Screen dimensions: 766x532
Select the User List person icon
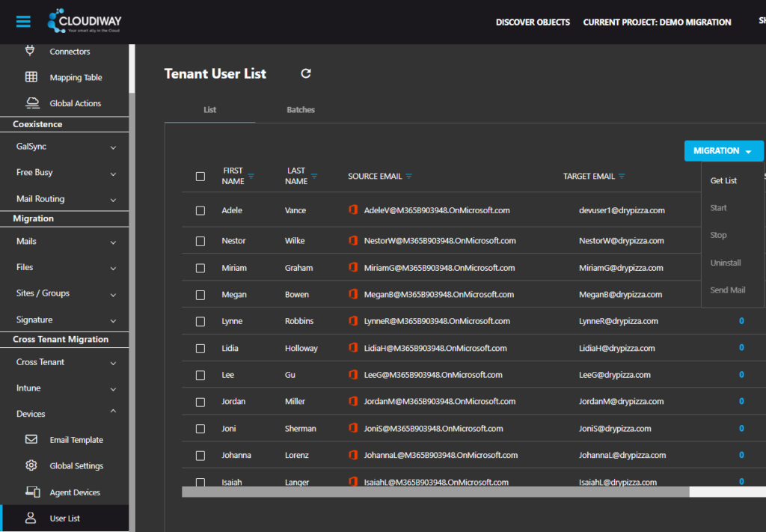(x=31, y=518)
